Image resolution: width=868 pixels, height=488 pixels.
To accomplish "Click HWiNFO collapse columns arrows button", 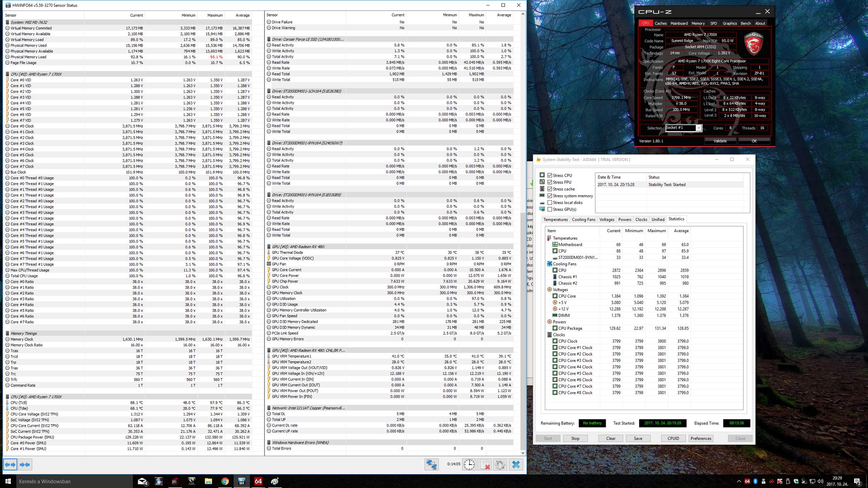I will tap(25, 465).
